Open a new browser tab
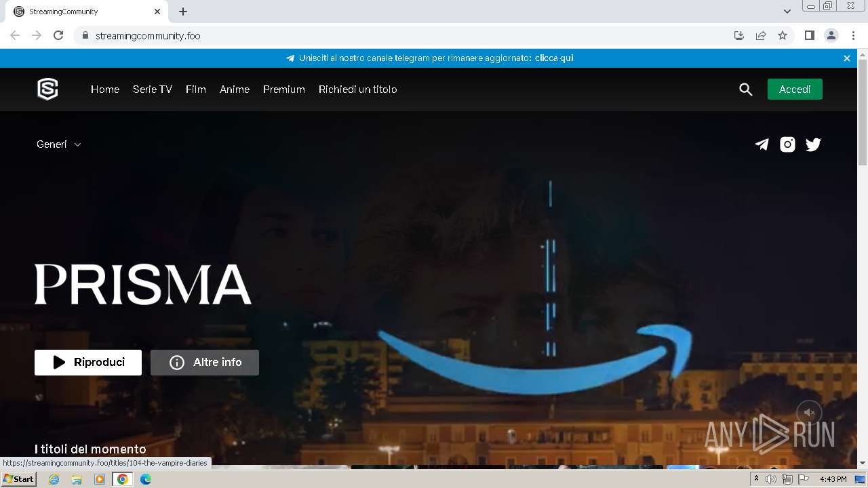This screenshot has width=868, height=488. 183,12
